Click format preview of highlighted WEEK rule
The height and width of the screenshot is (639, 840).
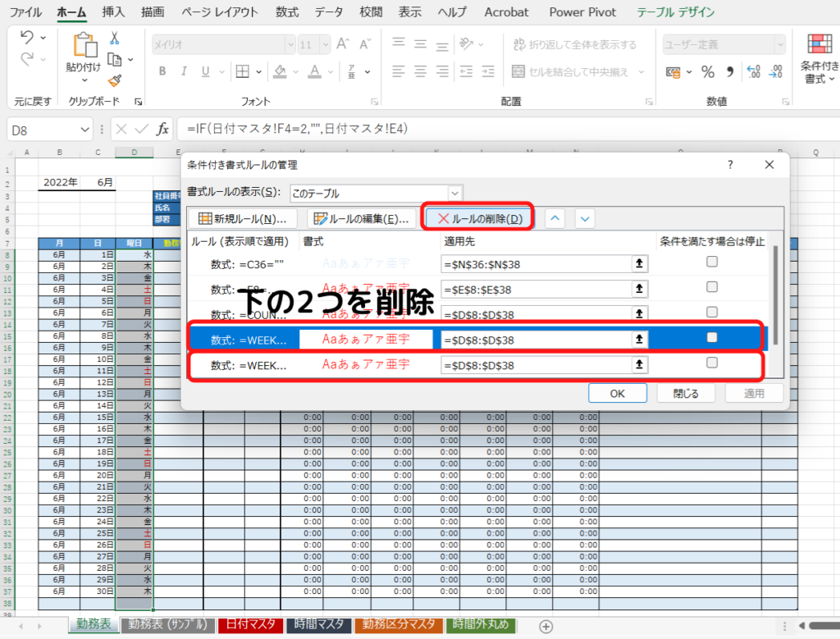[x=366, y=339]
